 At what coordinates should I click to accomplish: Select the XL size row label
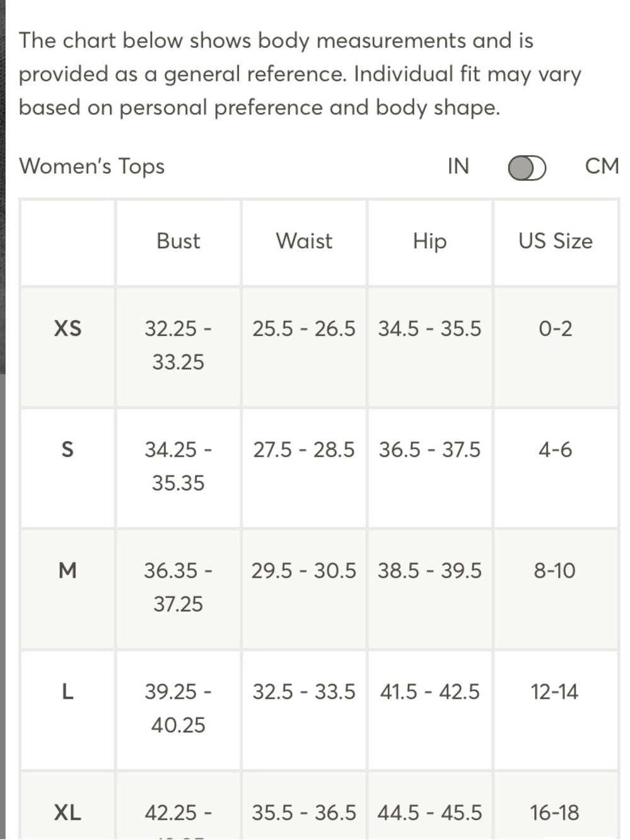click(67, 812)
